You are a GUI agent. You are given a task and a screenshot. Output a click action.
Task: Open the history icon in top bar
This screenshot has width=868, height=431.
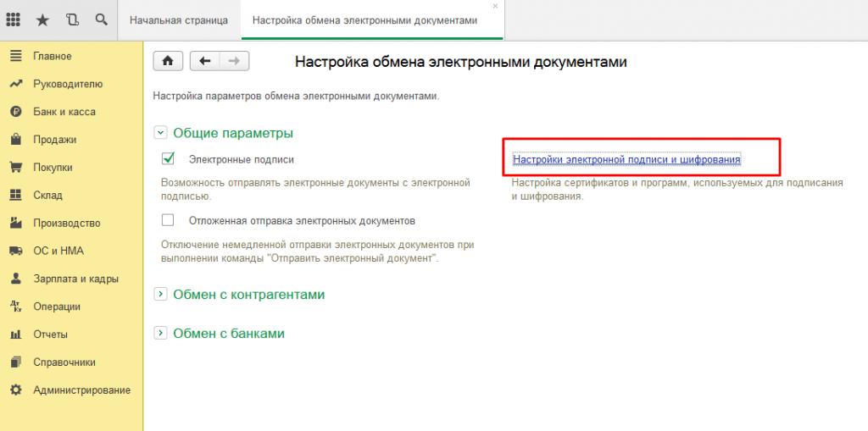coord(72,19)
